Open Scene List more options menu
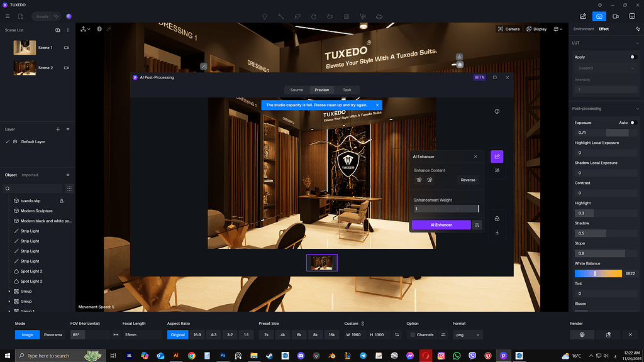Image resolution: width=644 pixels, height=362 pixels. (68, 30)
